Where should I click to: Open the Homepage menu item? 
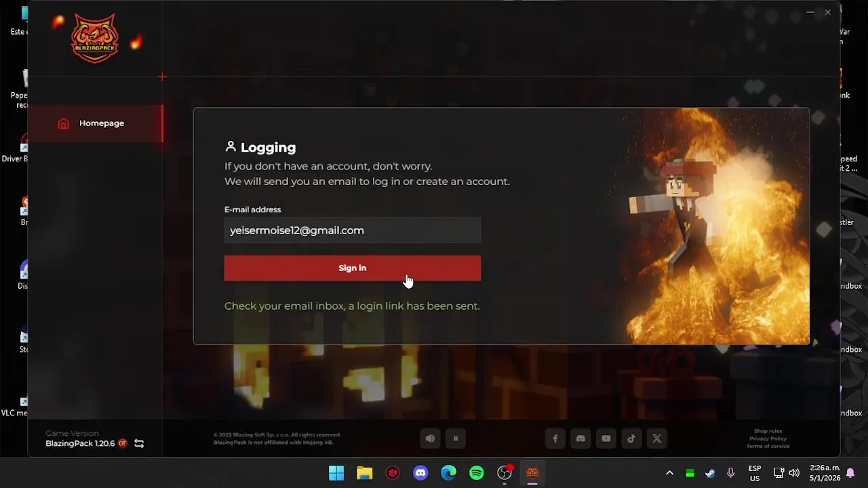95,123
